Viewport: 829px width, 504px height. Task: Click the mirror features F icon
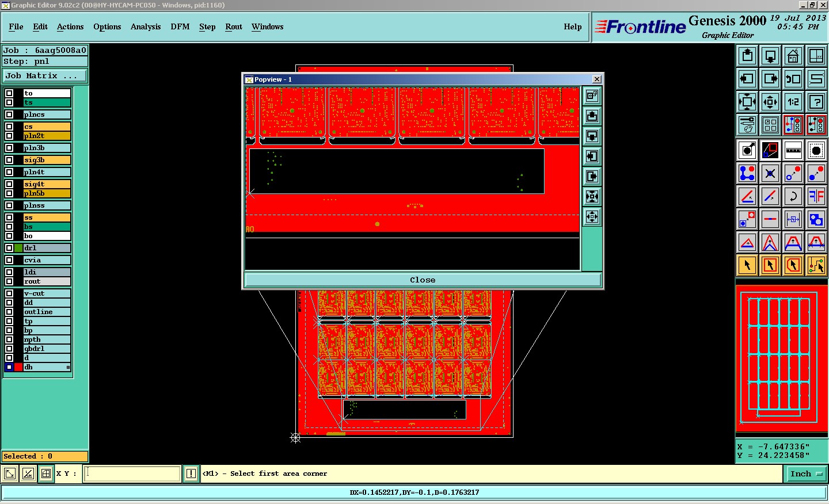point(816,196)
